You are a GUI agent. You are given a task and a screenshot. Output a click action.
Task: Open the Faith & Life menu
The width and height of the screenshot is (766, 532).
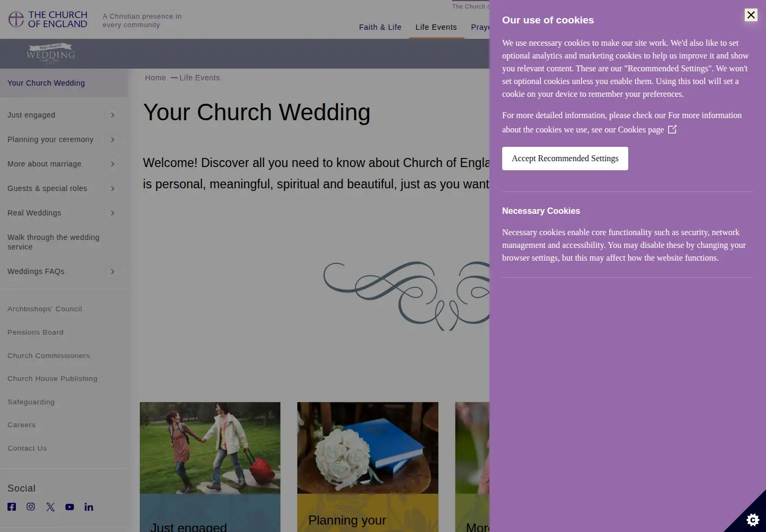pyautogui.click(x=380, y=27)
